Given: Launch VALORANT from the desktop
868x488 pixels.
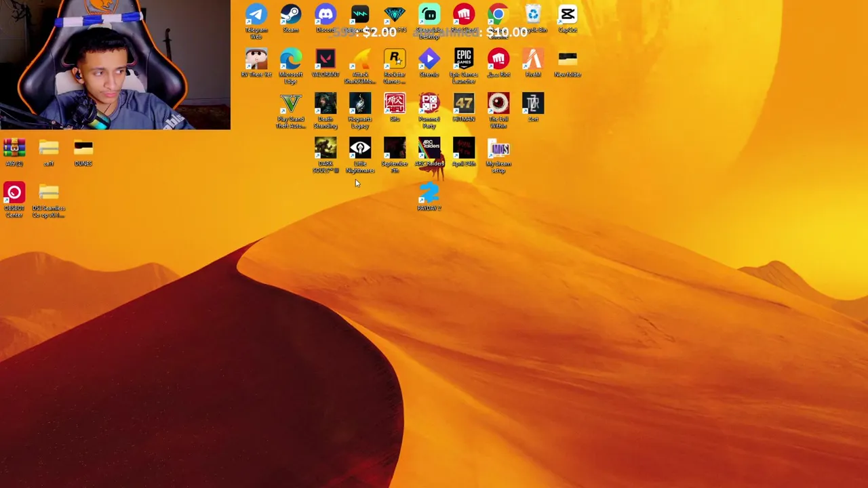Looking at the screenshot, I should click(325, 62).
